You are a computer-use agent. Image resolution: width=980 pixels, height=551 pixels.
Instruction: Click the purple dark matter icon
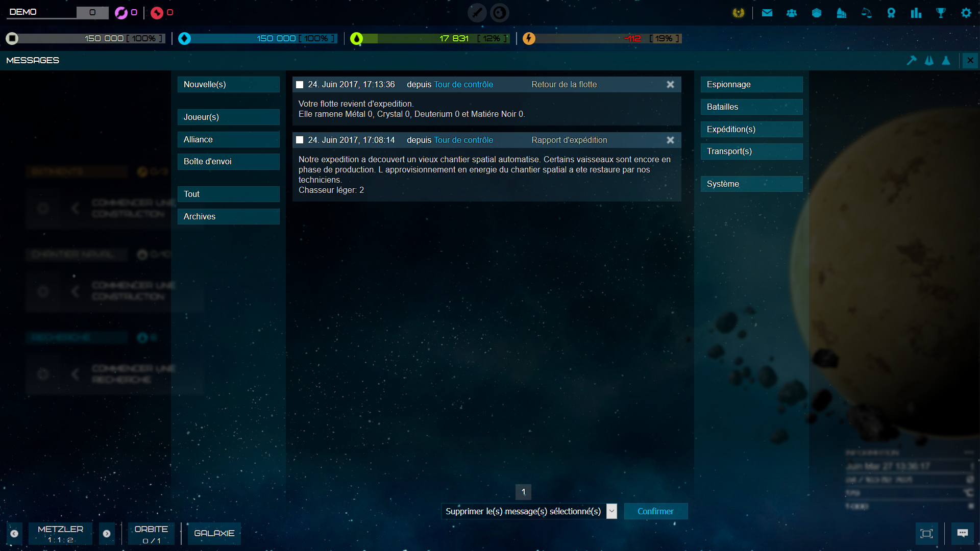point(121,13)
